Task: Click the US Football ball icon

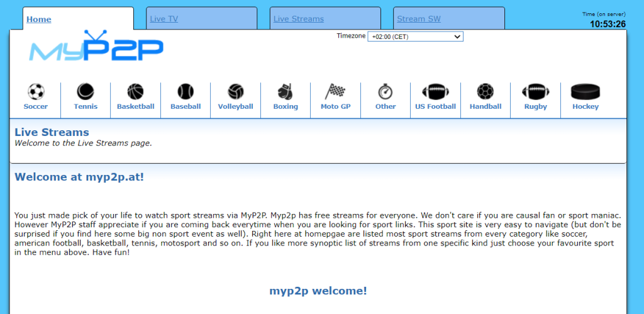Action: click(435, 92)
